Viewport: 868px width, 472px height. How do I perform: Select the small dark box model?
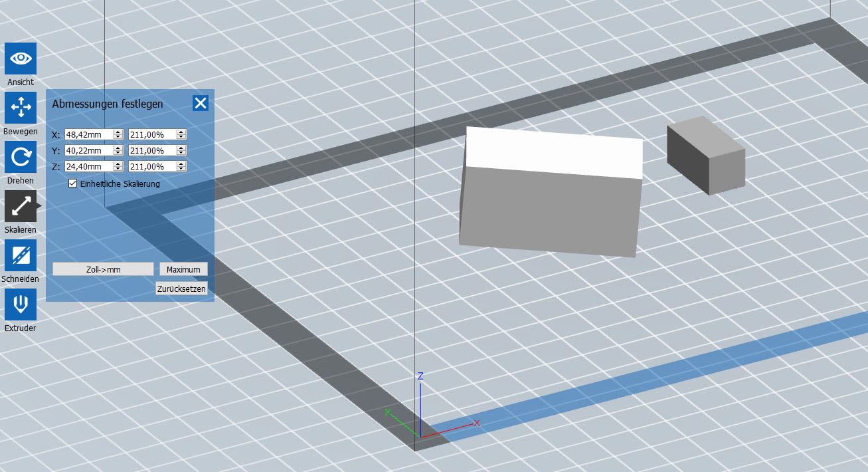706,155
